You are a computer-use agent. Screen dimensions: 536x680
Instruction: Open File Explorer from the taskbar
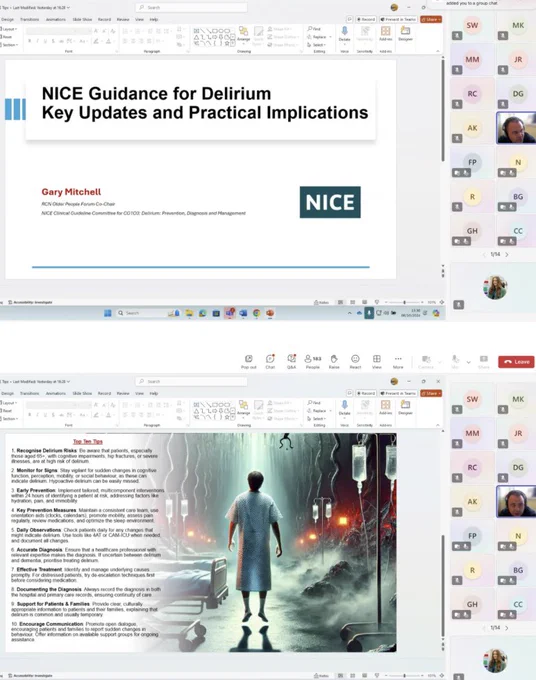[x=189, y=313]
